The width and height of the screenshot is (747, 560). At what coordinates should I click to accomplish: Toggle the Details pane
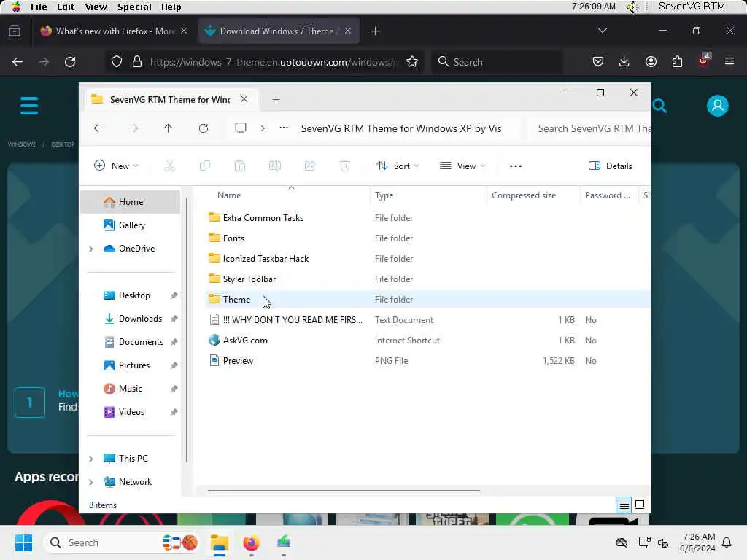[611, 166]
